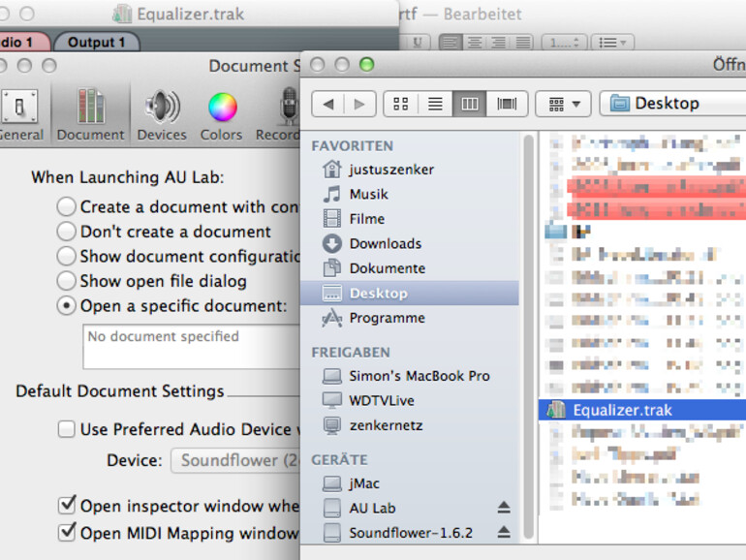Open the Colors preferences pane
This screenshot has width=746, height=560.
[x=222, y=115]
